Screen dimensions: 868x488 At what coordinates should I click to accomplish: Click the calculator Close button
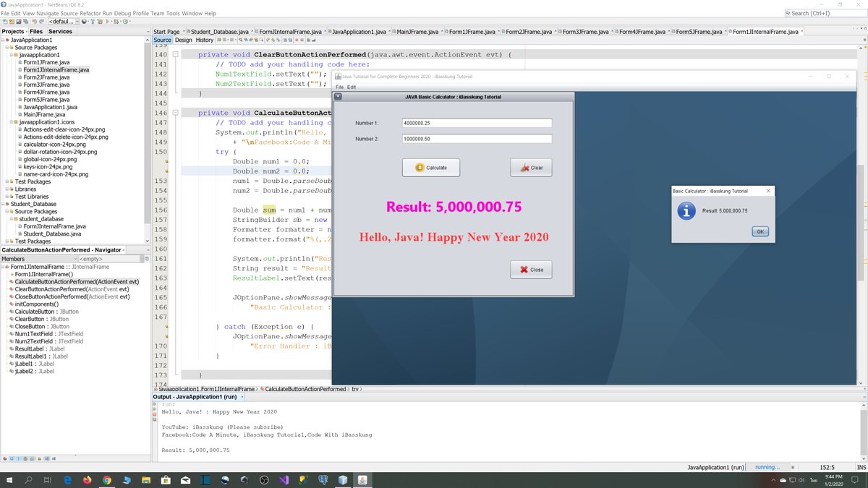[531, 270]
